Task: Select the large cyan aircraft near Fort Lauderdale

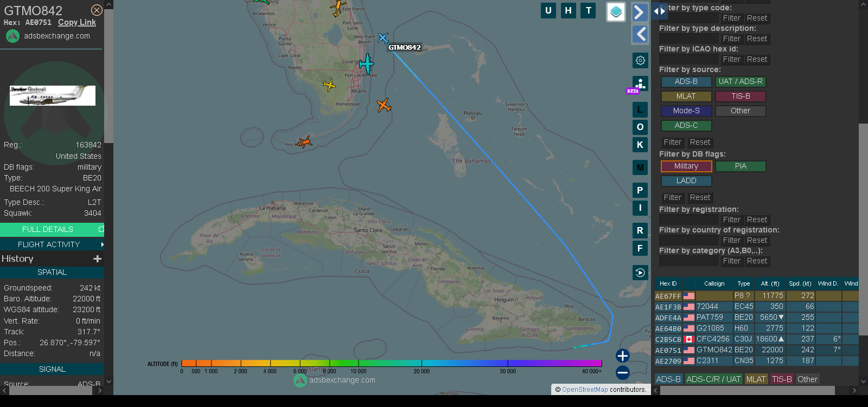Action: [367, 64]
